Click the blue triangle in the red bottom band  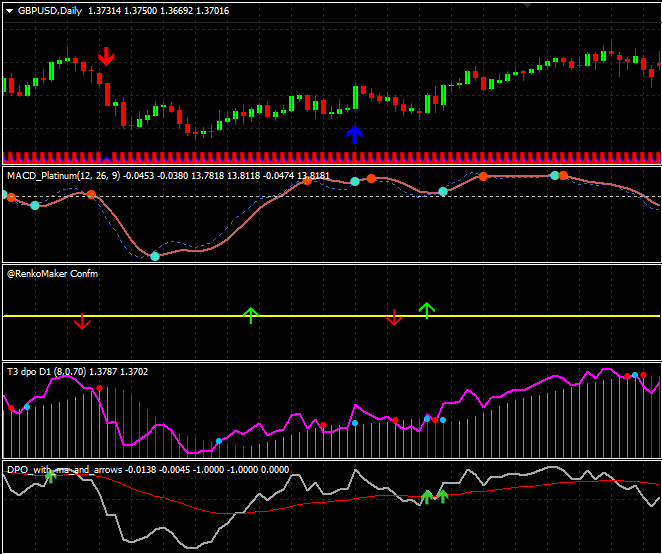click(106, 159)
